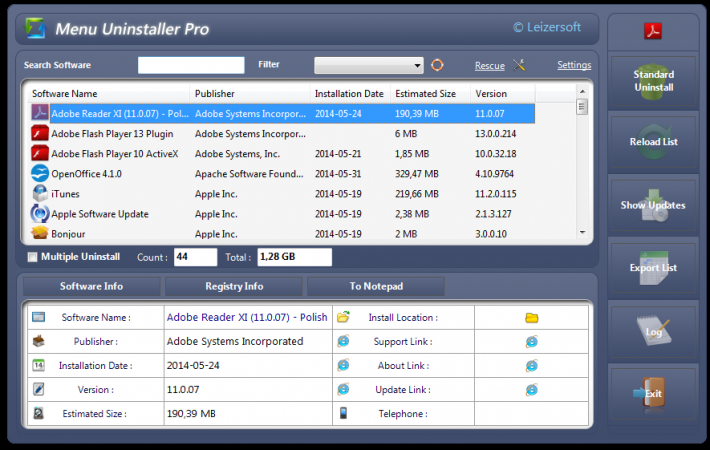Open the Rescue link
This screenshot has height=450, width=710.
[x=489, y=66]
